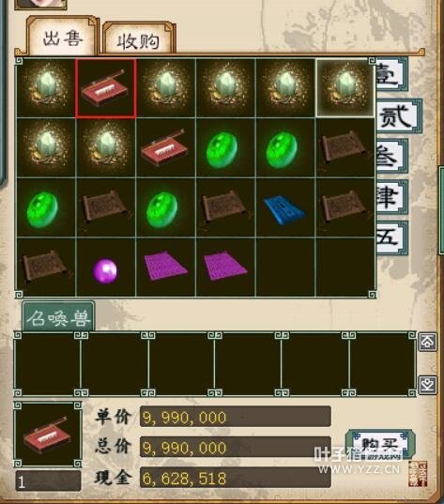This screenshot has width=444, height=504.
Task: Select the first green jade stone in the second row
Action: (225, 148)
